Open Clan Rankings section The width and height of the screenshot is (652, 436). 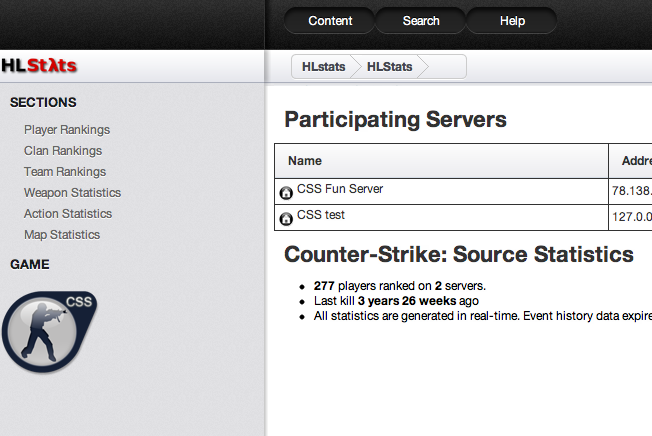pyautogui.click(x=63, y=150)
